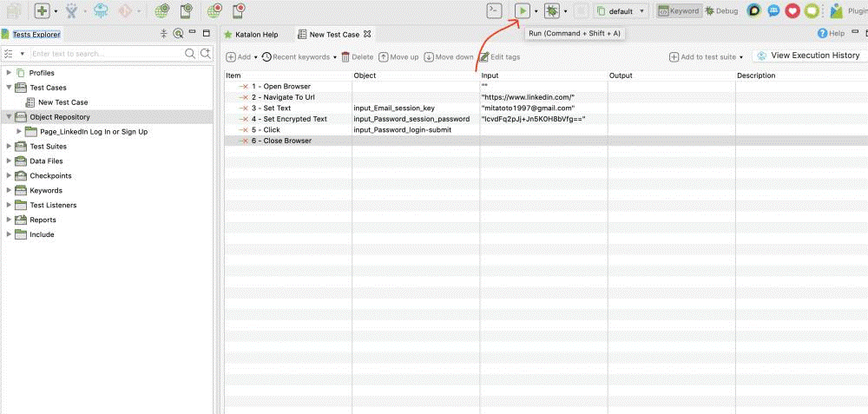Click the Katalon TestOps cloud icon
The image size is (868, 414).
101,10
